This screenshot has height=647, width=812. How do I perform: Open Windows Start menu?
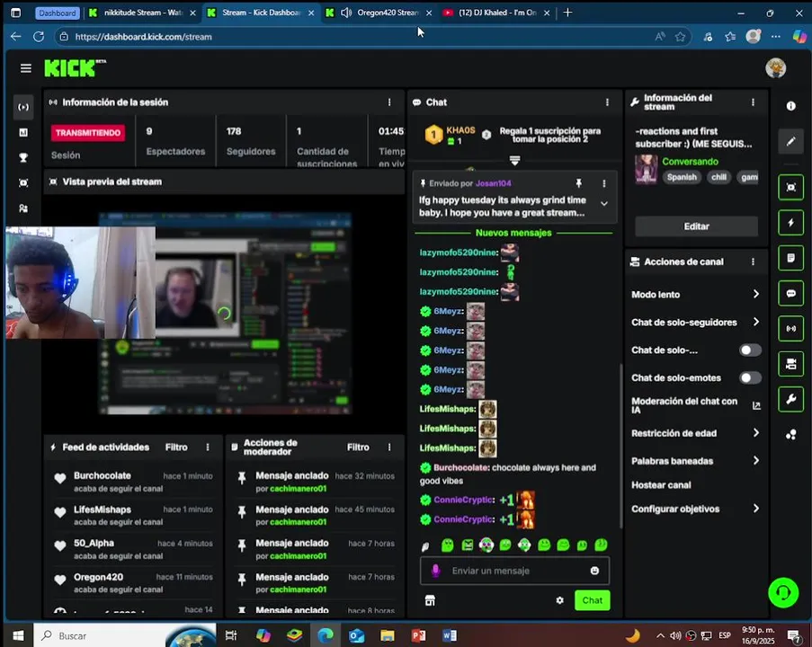click(x=18, y=635)
